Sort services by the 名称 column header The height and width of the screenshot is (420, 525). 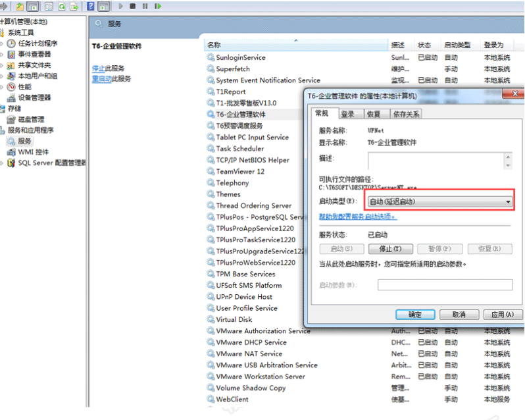click(x=296, y=45)
